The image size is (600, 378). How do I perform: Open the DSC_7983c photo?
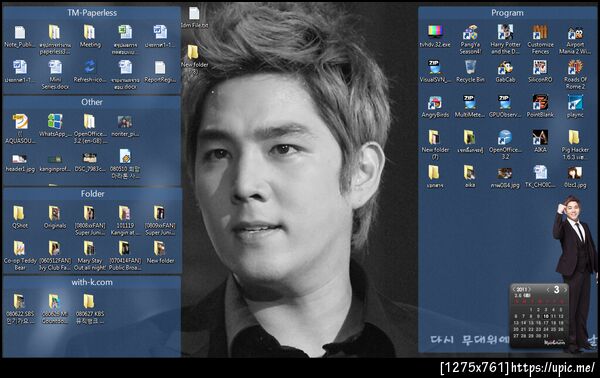click(90, 163)
